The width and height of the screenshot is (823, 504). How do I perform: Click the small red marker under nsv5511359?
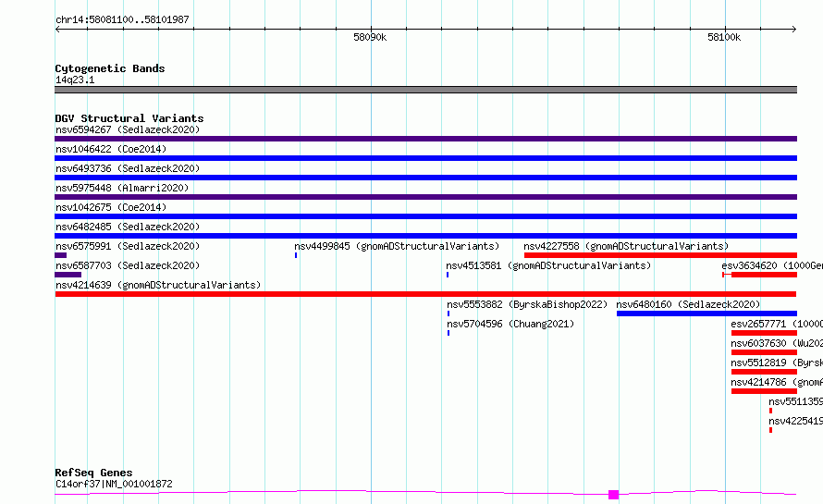click(x=770, y=411)
